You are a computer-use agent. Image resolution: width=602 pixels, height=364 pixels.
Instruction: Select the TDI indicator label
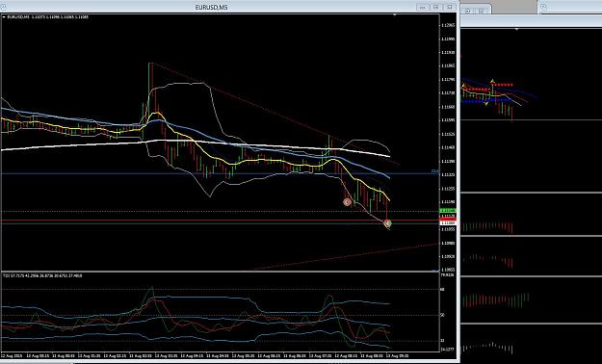pyautogui.click(x=41, y=275)
